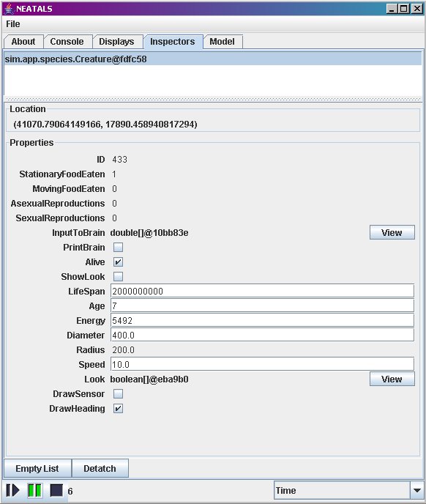Screen dimensions: 426x504
Task: Enable the ShowLook checkbox
Action: click(x=118, y=276)
